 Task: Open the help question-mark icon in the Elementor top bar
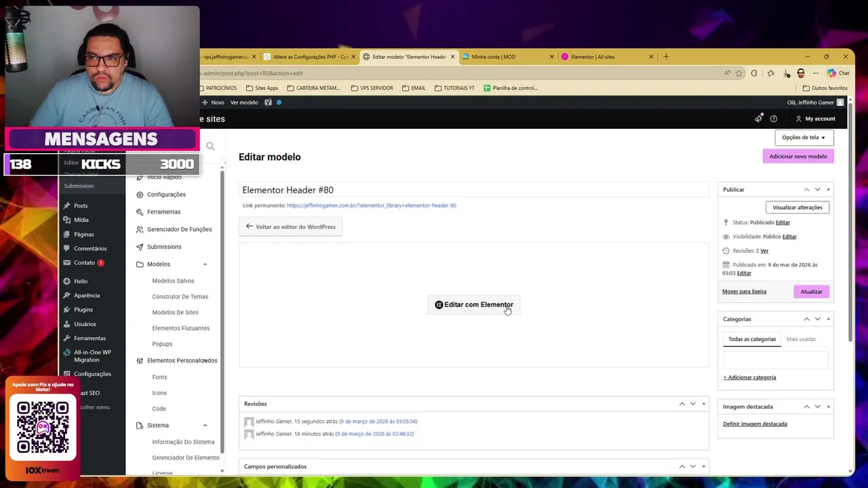[x=774, y=119]
